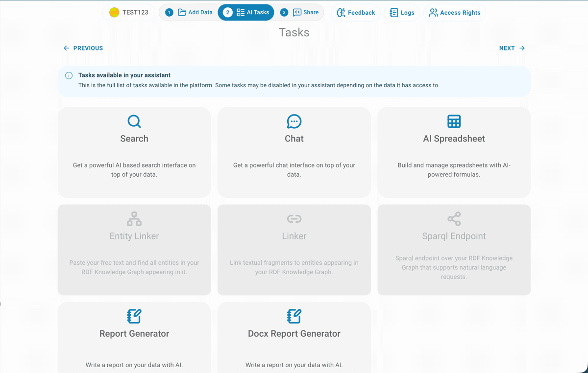
Task: Select the Report Generator task title
Action: [x=134, y=334]
